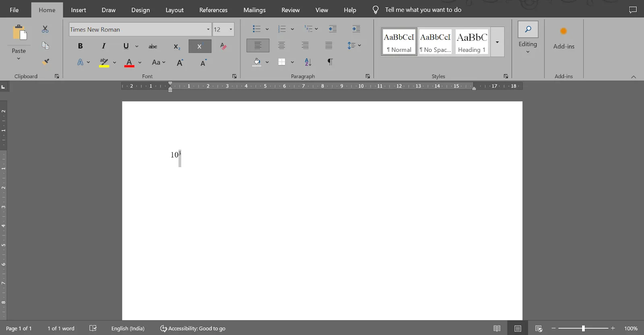Click English (India) language indicator
Image resolution: width=644 pixels, height=335 pixels.
128,329
